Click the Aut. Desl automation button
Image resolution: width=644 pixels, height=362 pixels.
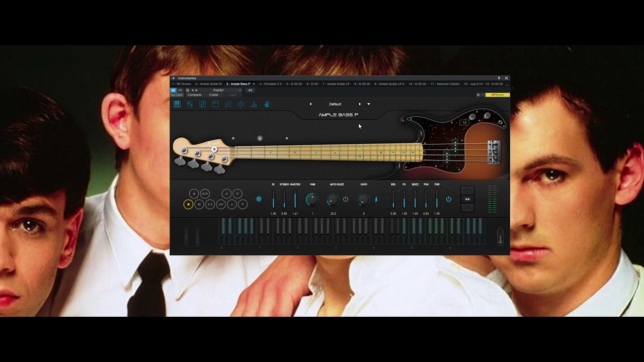click(177, 95)
